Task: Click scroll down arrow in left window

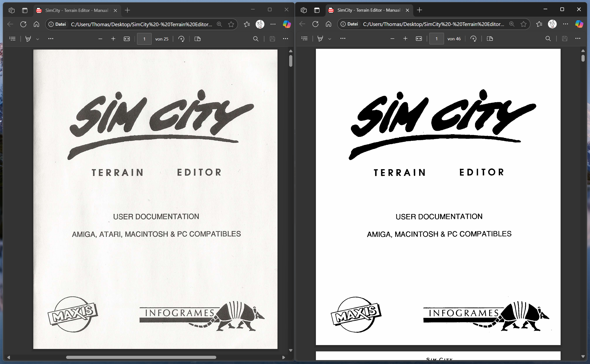Action: pos(291,350)
